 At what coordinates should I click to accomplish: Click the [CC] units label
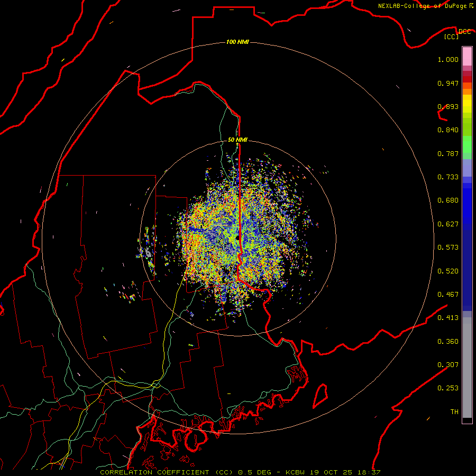[452, 36]
